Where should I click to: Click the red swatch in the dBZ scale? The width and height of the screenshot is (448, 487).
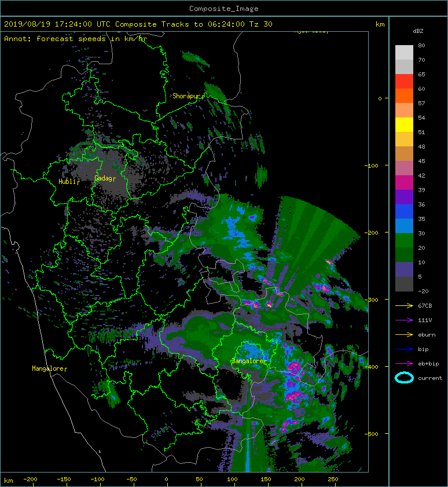click(404, 82)
